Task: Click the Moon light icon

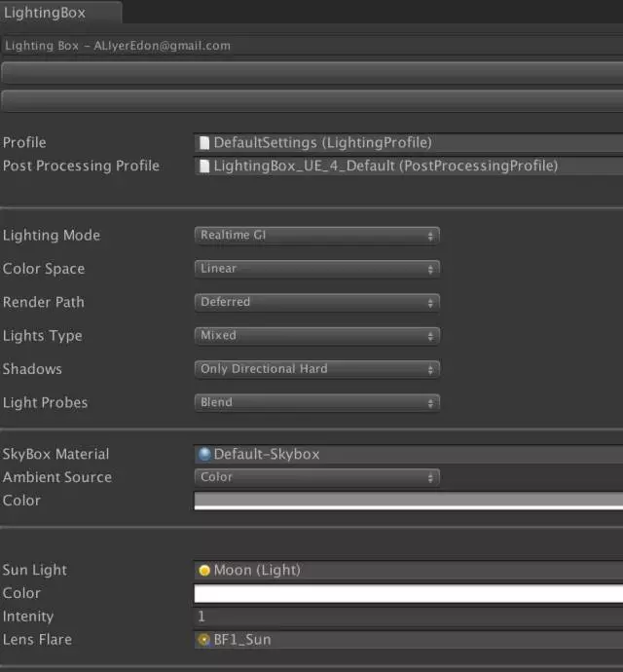Action: 204,571
